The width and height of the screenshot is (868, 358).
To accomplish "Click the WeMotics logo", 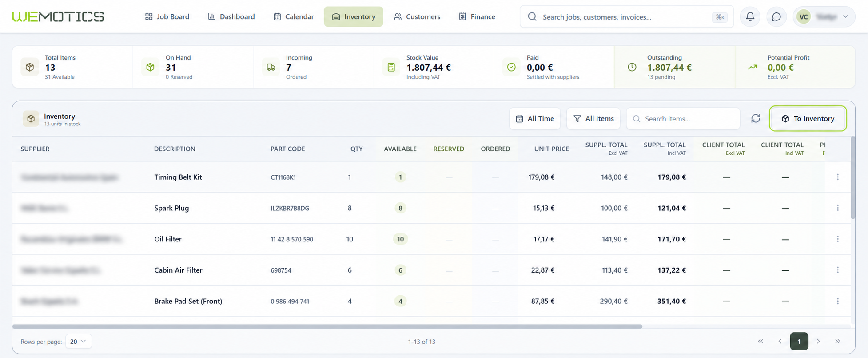I will [x=58, y=16].
